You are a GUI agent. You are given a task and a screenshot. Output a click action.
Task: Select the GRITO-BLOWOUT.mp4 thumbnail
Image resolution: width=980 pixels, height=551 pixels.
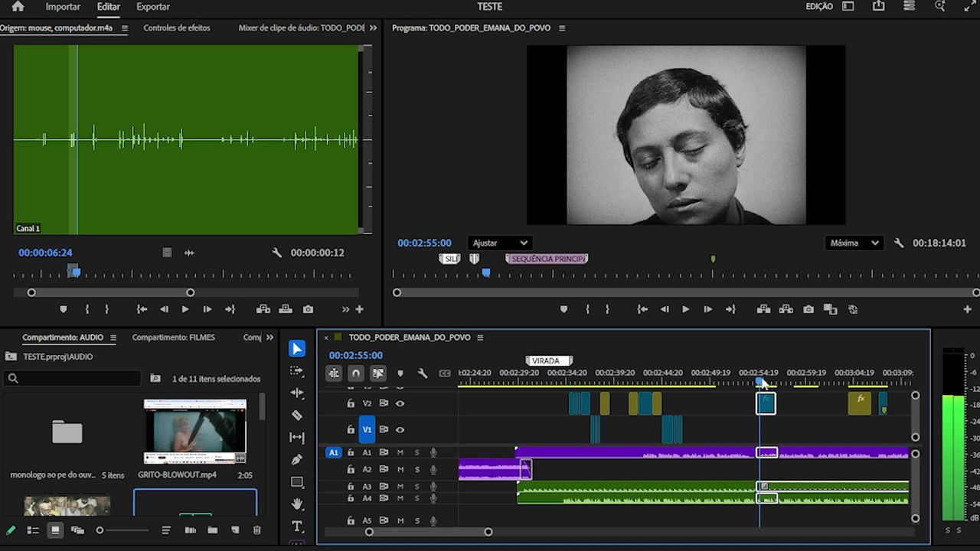click(195, 432)
